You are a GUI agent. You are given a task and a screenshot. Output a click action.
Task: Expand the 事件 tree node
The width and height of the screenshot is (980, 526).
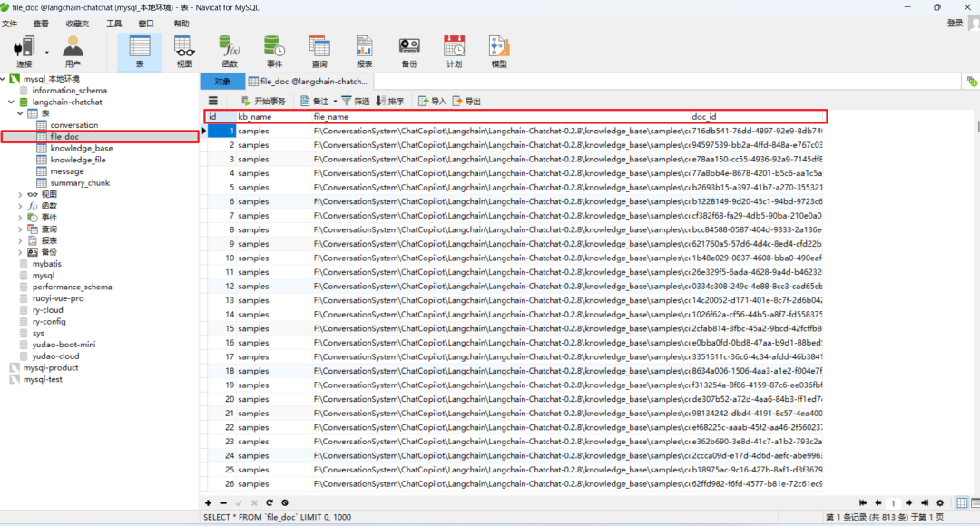21,218
